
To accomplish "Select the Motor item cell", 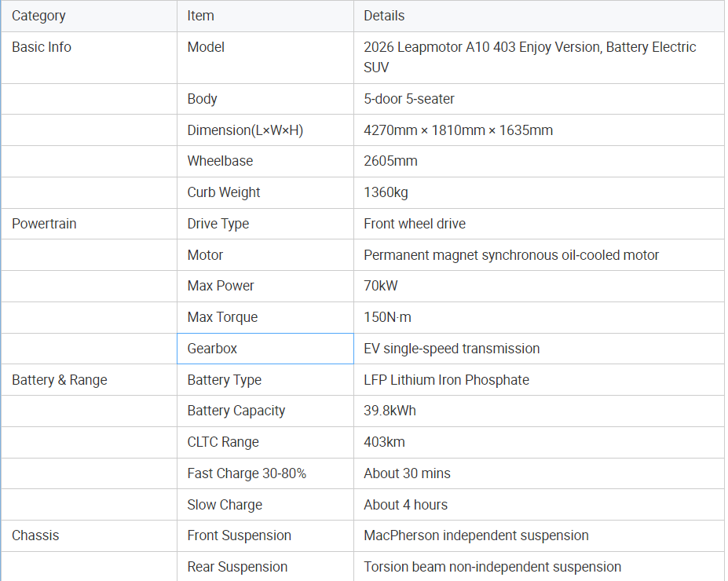I will (265, 254).
